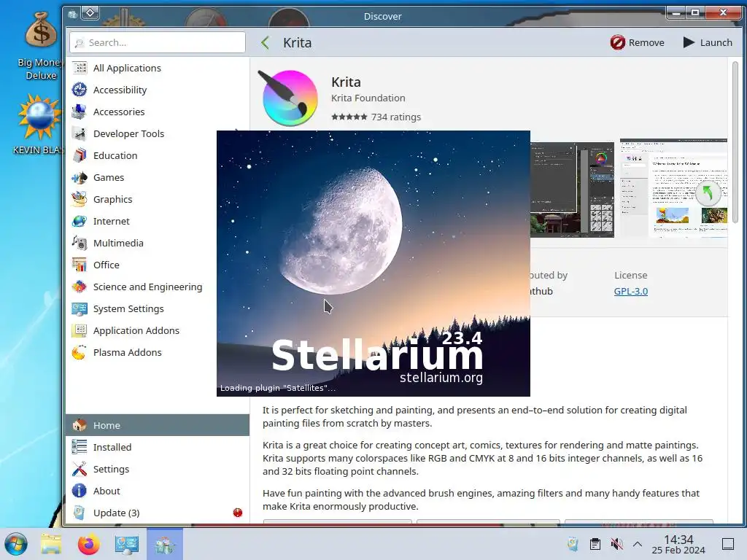Click the Search field
The height and width of the screenshot is (560, 747).
pyautogui.click(x=158, y=42)
